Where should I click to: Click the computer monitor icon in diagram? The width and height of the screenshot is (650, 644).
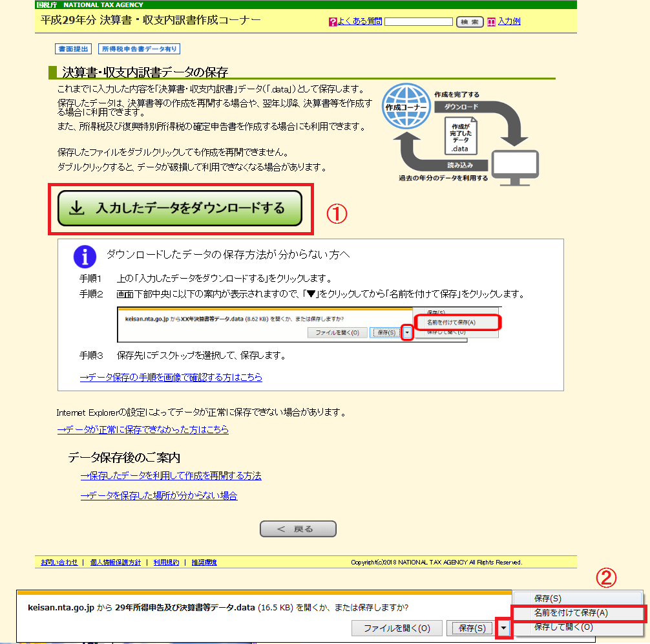click(515, 168)
